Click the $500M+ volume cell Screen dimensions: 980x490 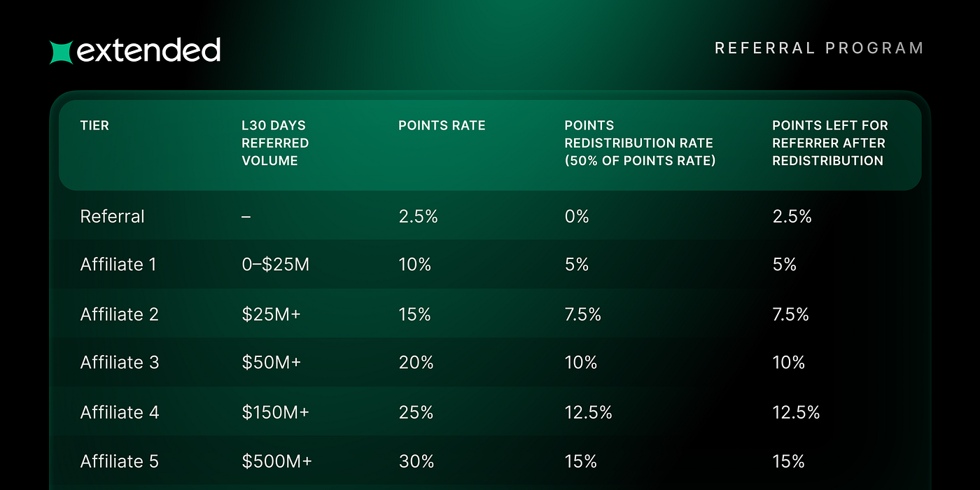pos(276,461)
